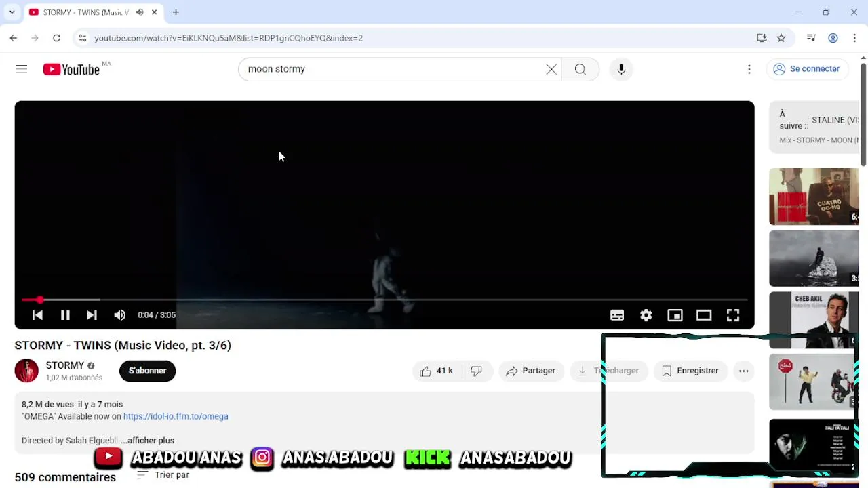Screen dimensions: 868x488
Task: Open a new browser tab
Action: pyautogui.click(x=176, y=12)
